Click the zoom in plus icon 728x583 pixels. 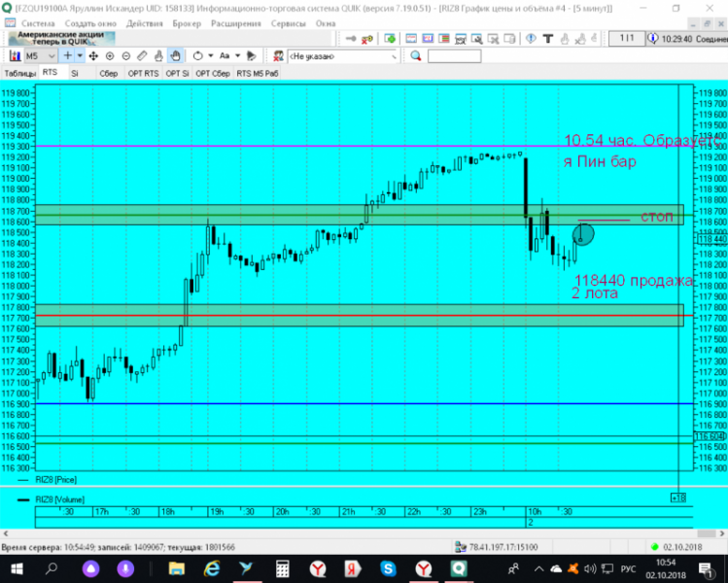pyautogui.click(x=110, y=56)
